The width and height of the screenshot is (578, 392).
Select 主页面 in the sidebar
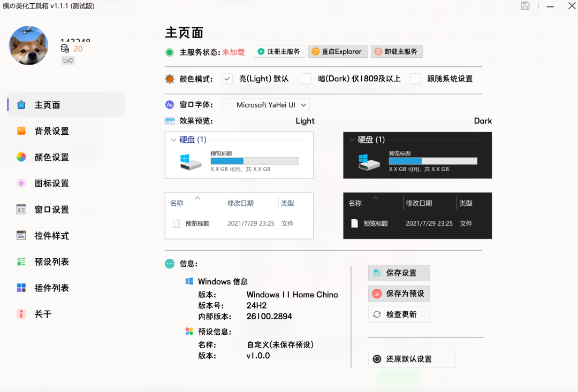(66, 105)
